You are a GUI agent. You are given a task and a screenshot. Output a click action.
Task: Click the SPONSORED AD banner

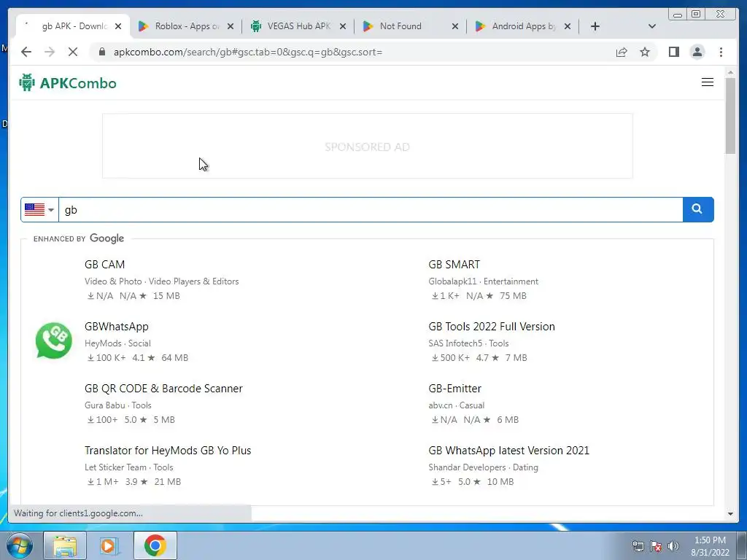(368, 146)
